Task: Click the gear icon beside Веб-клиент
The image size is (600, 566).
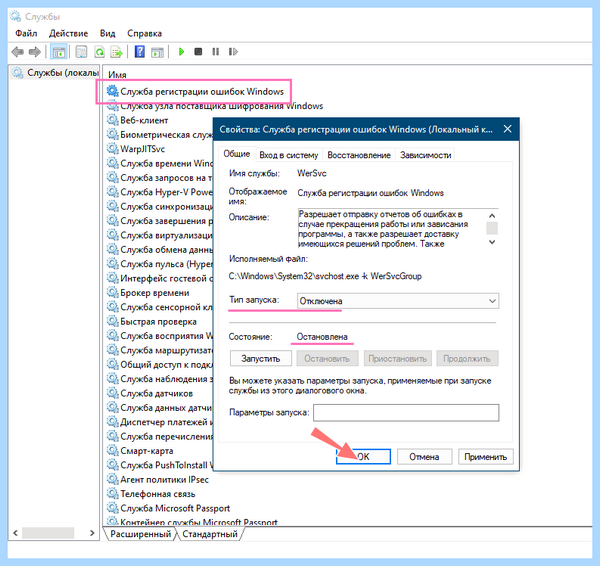Action: pyautogui.click(x=112, y=120)
